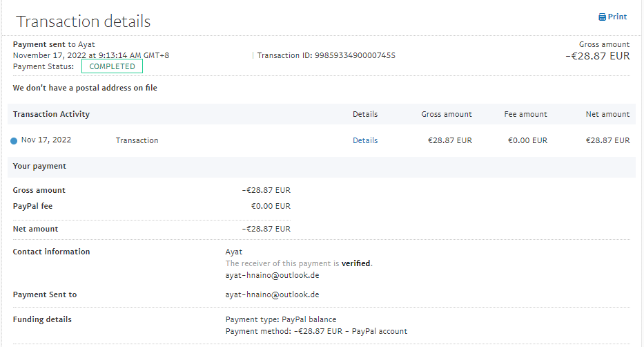644x347 pixels.
Task: Click the €28.87 EUR net amount table cell
Action: tap(608, 140)
